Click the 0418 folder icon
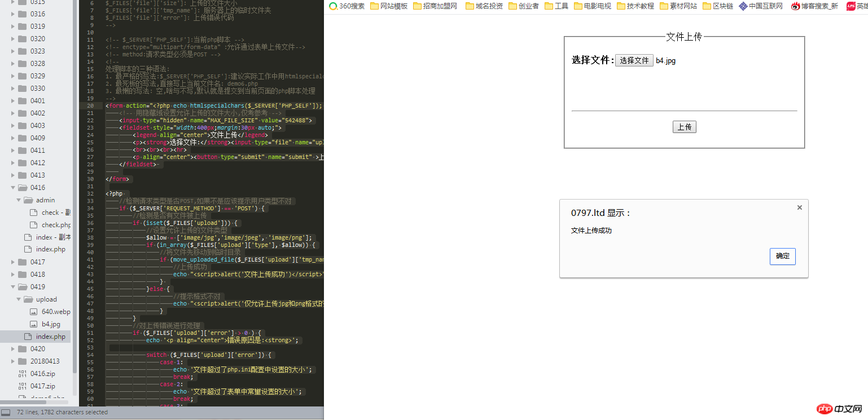The width and height of the screenshot is (868, 420). (x=23, y=275)
